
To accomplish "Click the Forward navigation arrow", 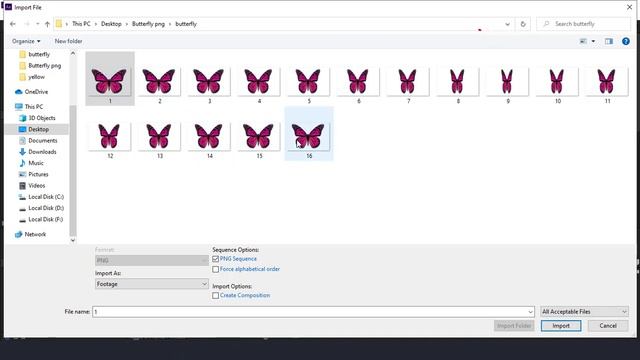I will (27, 24).
